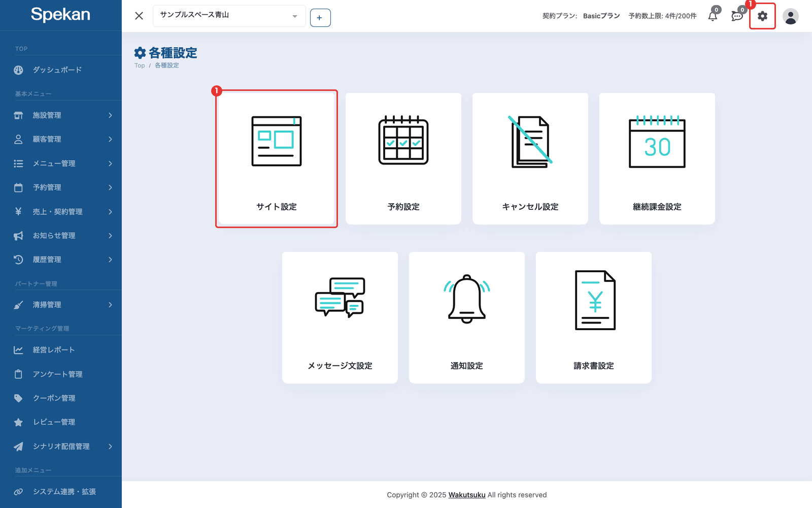The image size is (812, 508).
Task: Open the chat messages icon in the header
Action: [737, 16]
